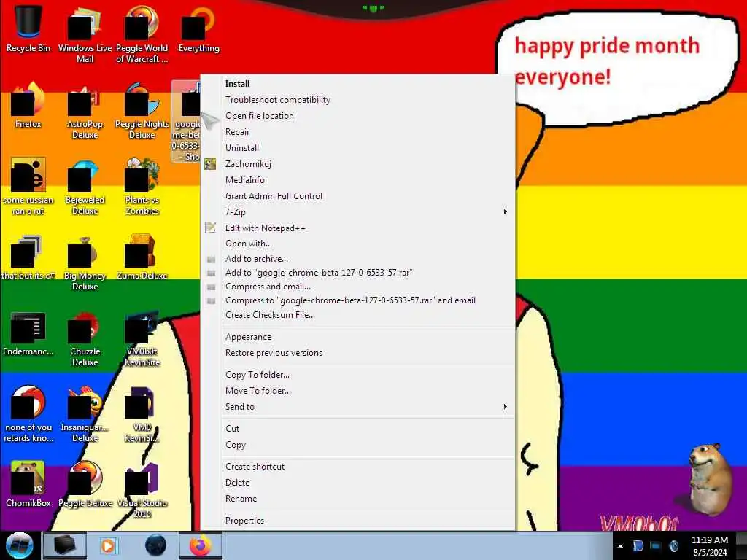
Task: Select the Peggle Nights Deluxe desktop icon
Action: pos(142,111)
